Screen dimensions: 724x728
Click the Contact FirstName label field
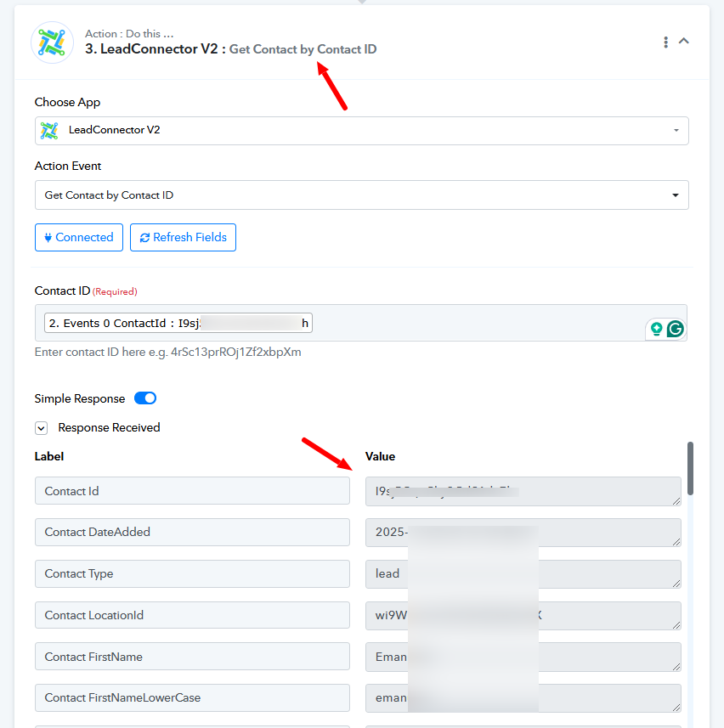point(192,657)
